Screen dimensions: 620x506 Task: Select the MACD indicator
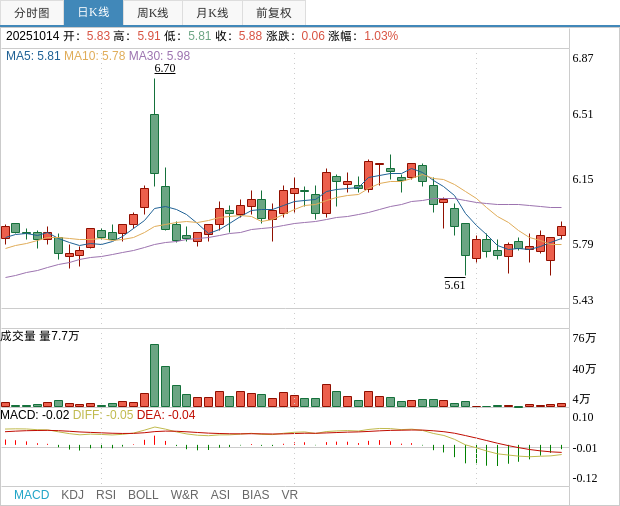click(x=32, y=495)
